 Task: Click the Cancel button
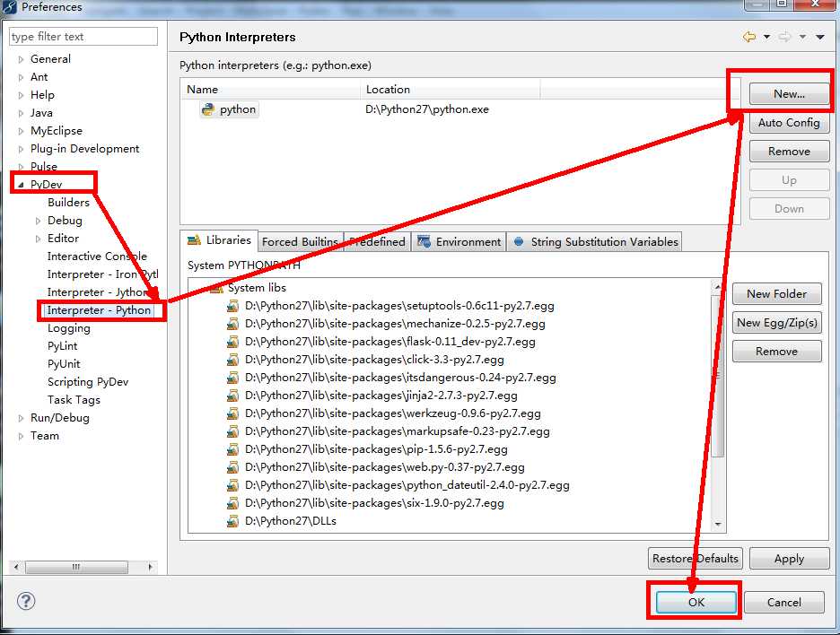point(784,603)
